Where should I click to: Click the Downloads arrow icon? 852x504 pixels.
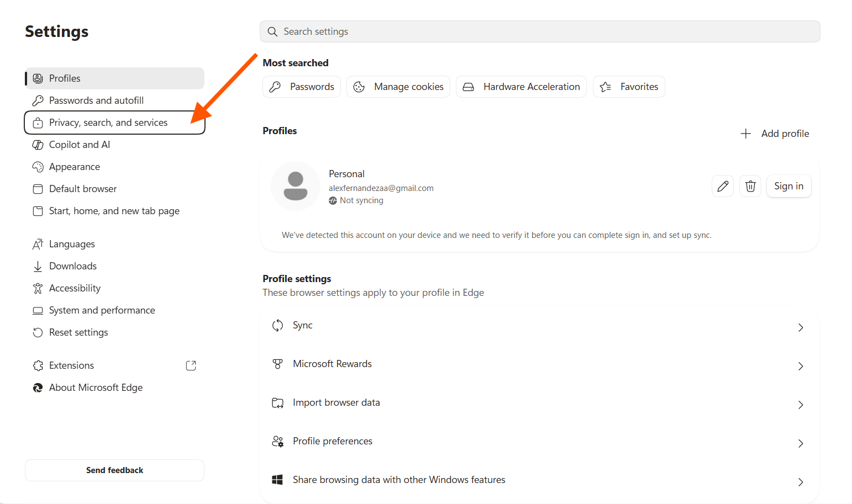point(38,266)
